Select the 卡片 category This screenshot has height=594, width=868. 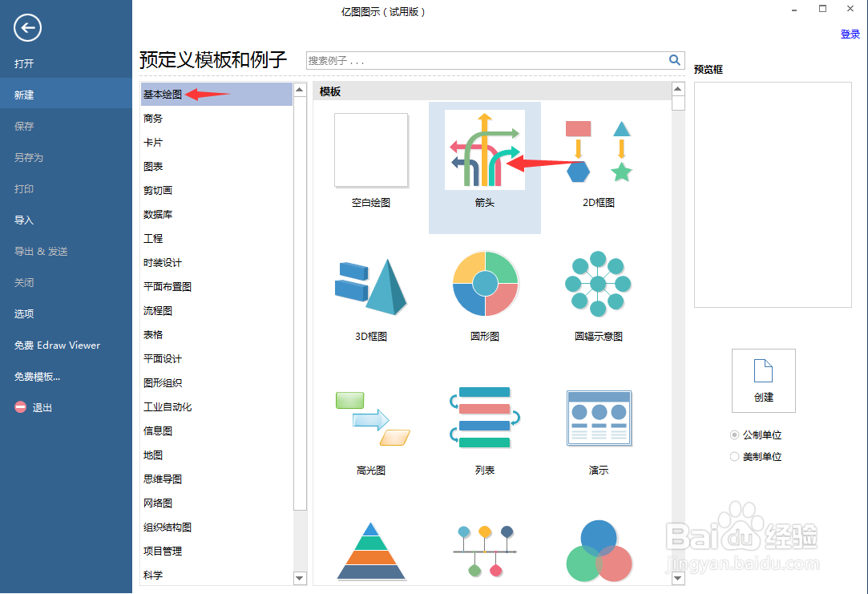[153, 142]
